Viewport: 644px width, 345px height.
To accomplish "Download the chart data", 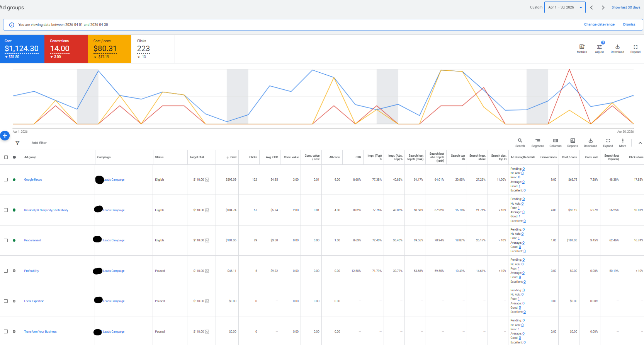I will (617, 48).
